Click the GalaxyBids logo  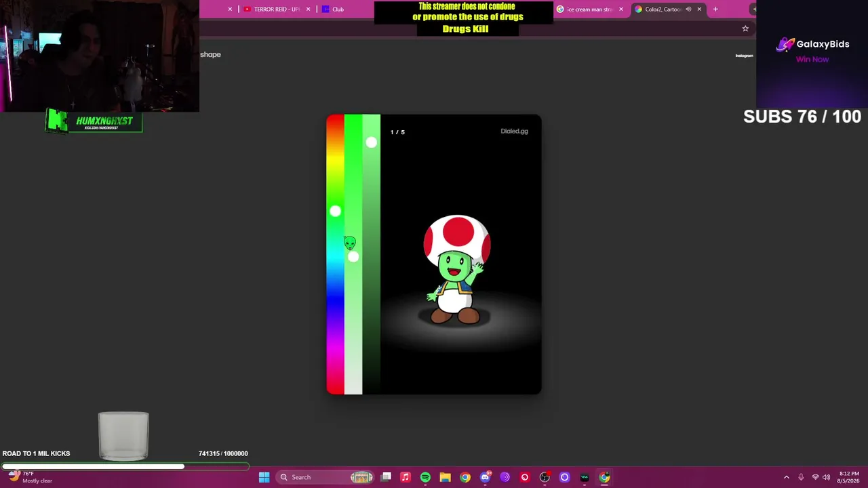click(812, 45)
